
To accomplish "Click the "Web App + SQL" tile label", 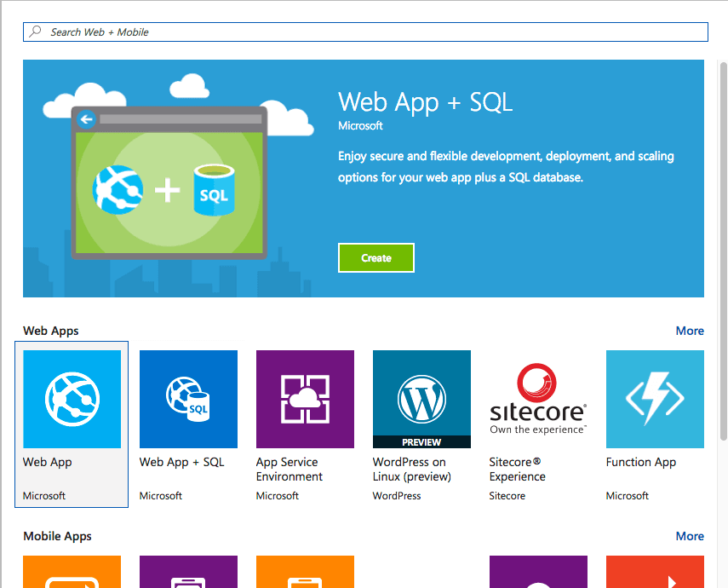I will [182, 462].
